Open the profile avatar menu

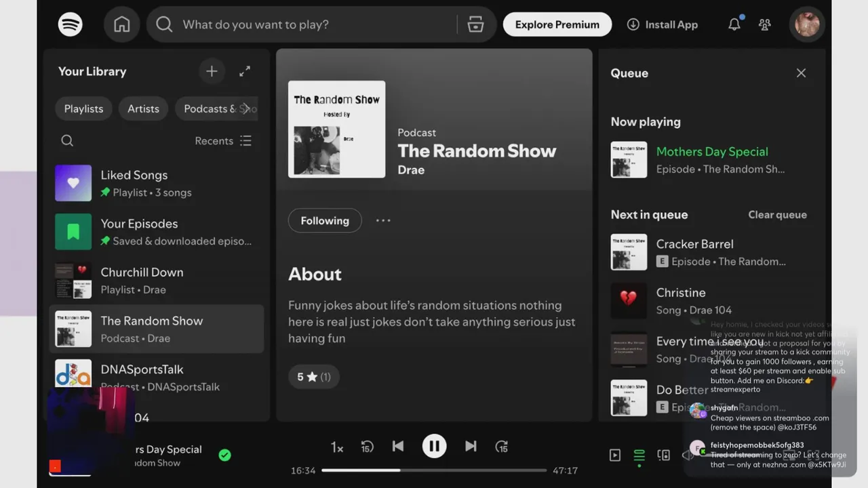807,24
